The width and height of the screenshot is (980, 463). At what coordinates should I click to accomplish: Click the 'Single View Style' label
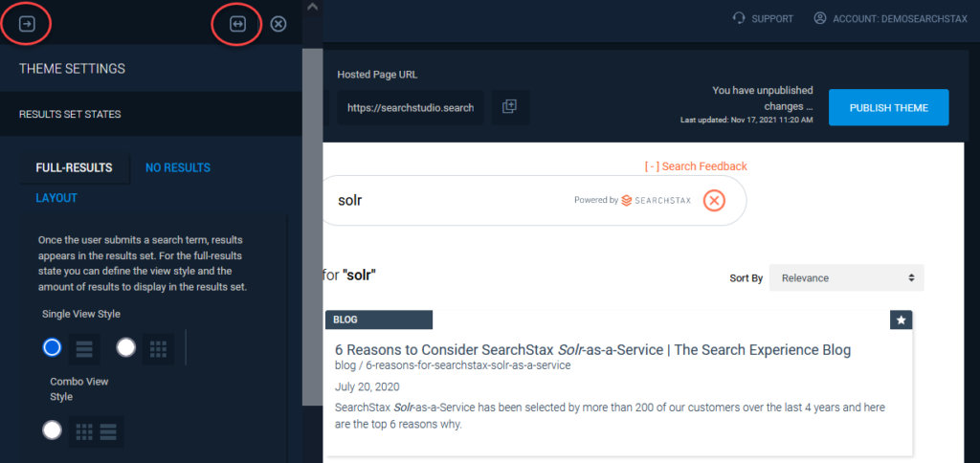pos(81,314)
